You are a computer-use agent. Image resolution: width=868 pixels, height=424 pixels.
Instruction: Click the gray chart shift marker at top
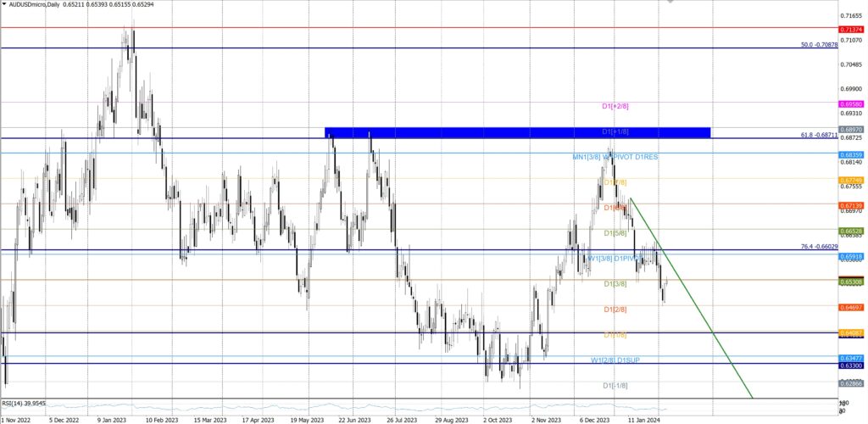click(672, 3)
